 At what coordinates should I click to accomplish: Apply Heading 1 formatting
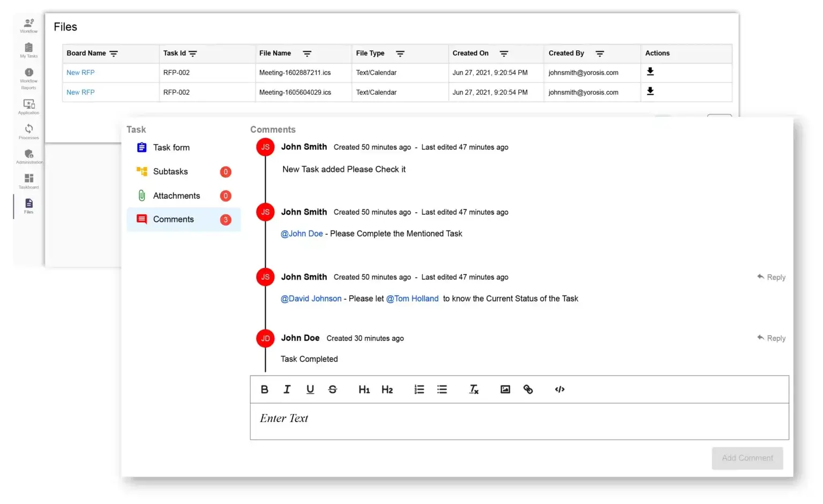click(364, 389)
